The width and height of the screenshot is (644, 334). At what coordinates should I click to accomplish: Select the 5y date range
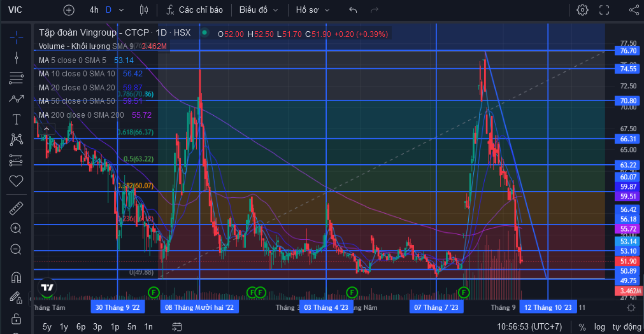47,326
